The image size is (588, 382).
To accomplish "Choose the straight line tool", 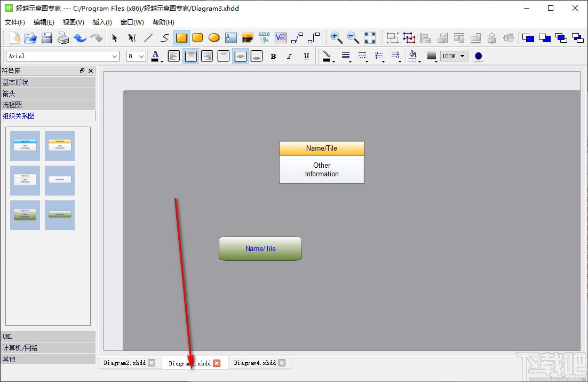I will (148, 38).
